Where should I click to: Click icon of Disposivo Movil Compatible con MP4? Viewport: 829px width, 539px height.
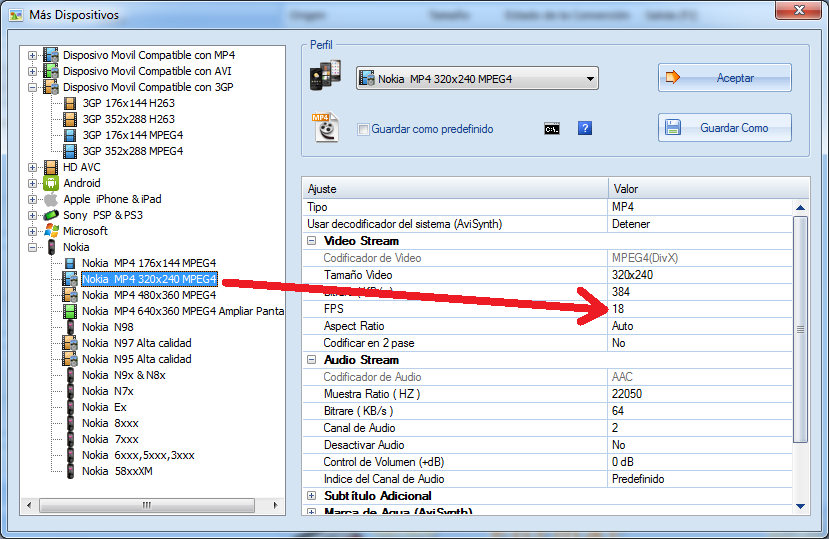[51, 55]
